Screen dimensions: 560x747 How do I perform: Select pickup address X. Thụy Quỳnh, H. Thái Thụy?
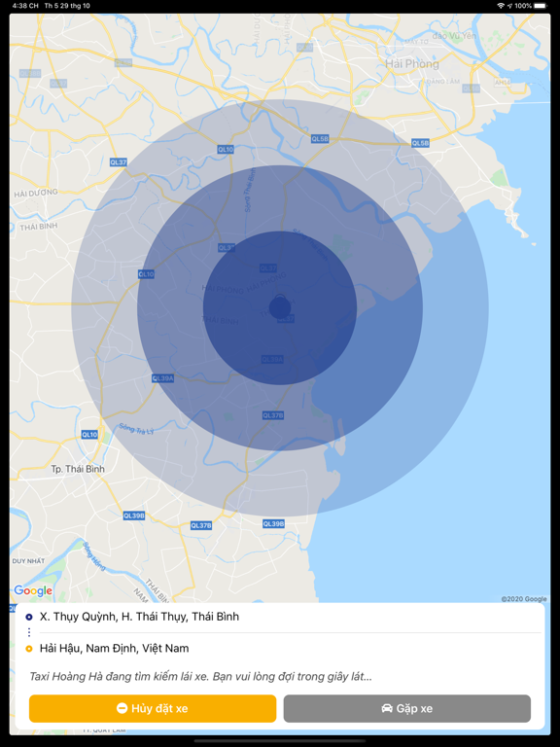tap(139, 617)
